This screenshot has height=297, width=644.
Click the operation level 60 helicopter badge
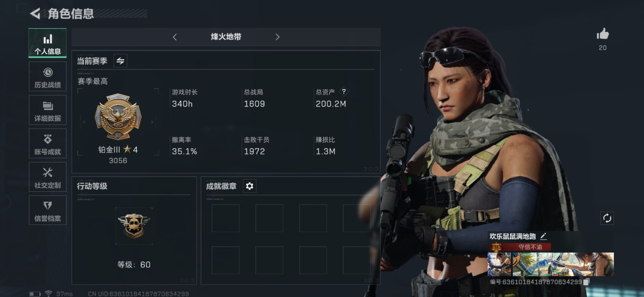[x=134, y=226]
